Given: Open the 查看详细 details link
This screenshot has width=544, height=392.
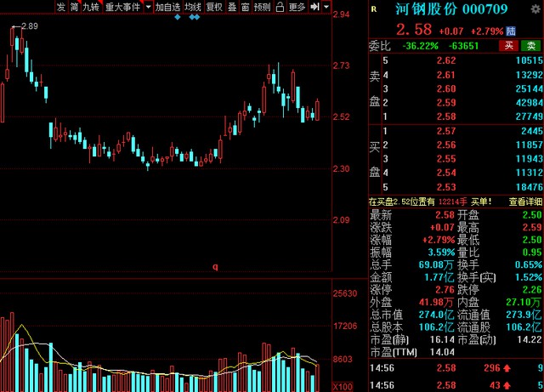Looking at the screenshot, I should click(525, 202).
